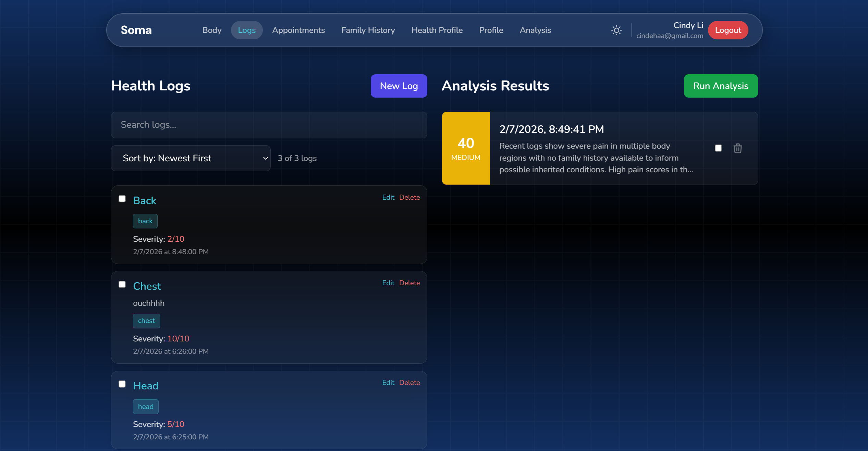Viewport: 868px width, 451px height.
Task: Click Delete on the Chest log
Action: pyautogui.click(x=409, y=283)
